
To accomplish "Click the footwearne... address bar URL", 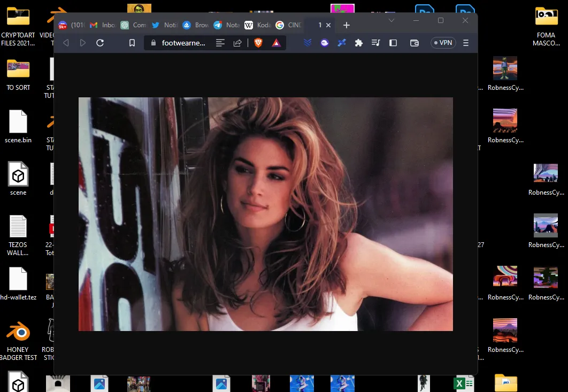I will pos(183,43).
